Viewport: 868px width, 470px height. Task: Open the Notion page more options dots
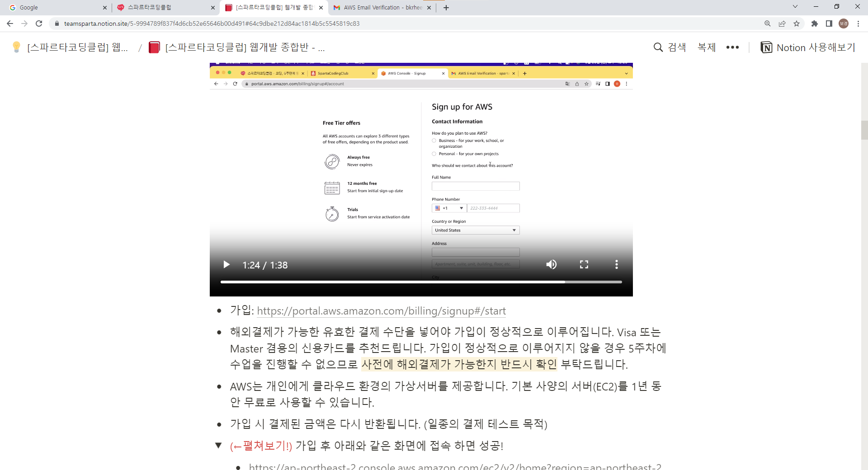[732, 47]
